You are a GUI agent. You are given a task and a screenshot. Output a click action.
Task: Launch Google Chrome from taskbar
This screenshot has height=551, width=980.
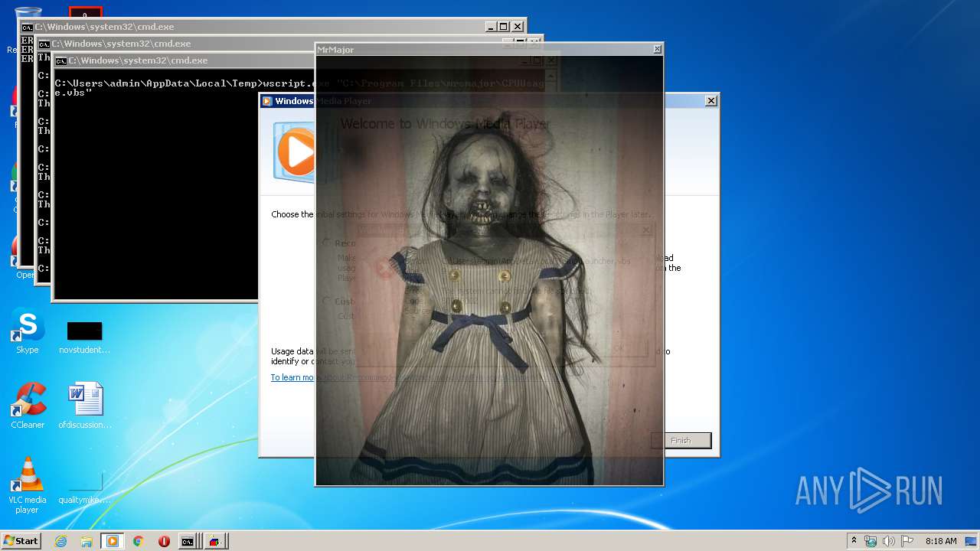click(x=139, y=541)
